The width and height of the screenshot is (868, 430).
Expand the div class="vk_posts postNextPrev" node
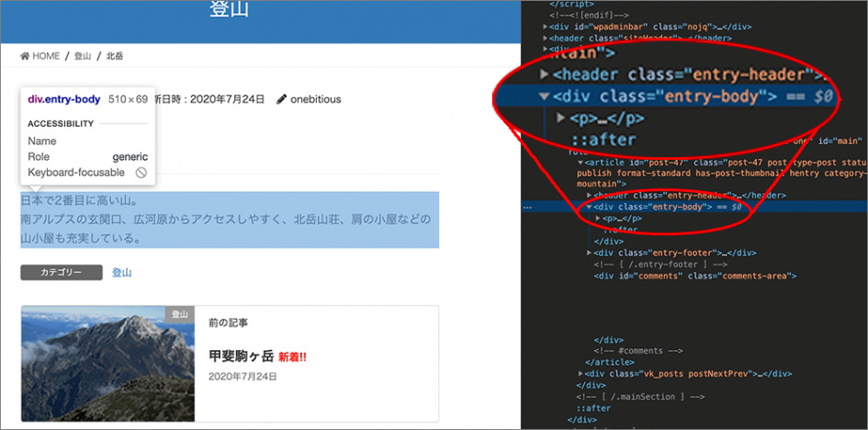coord(580,374)
